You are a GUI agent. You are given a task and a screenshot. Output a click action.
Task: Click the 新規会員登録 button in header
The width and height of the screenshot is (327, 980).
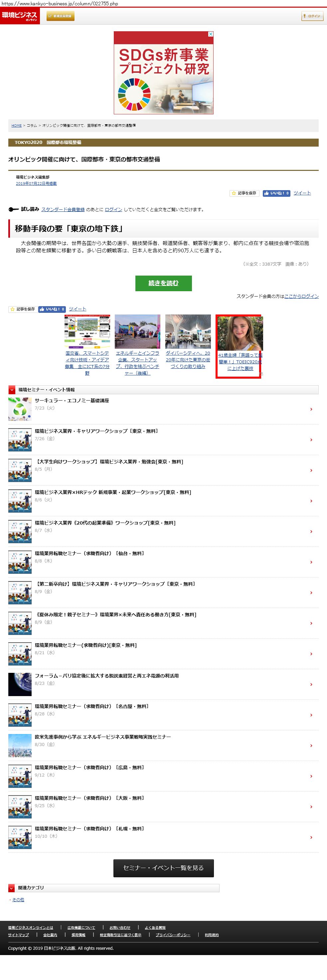click(61, 16)
